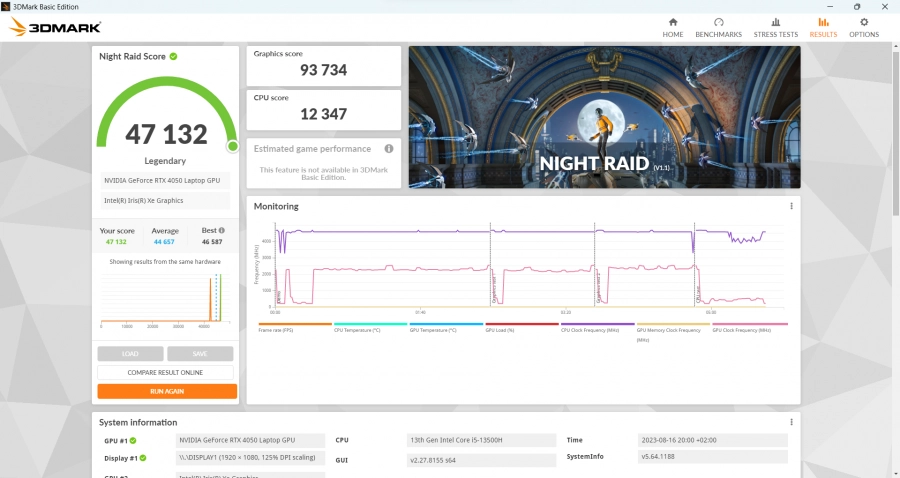Viewport: 900px width, 478px height.
Task: Open info icon beside Estimated game performance
Action: click(389, 149)
